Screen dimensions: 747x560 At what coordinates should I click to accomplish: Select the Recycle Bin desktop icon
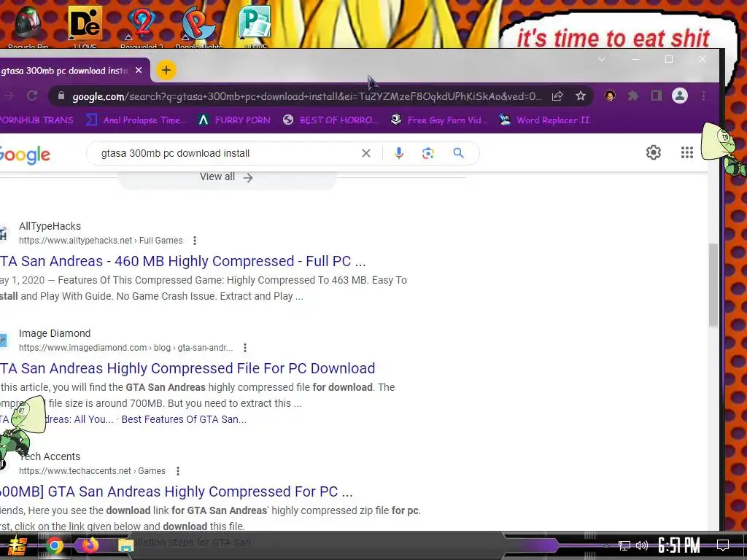point(28,26)
